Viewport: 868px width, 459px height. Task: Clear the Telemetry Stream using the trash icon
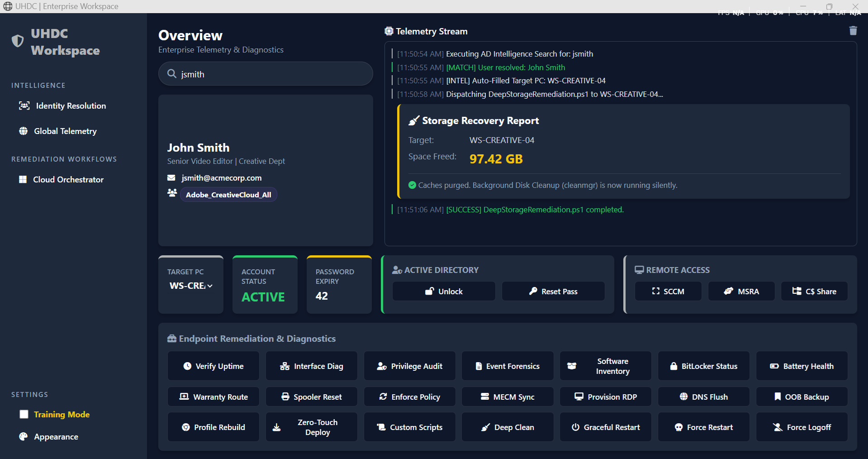pos(853,31)
